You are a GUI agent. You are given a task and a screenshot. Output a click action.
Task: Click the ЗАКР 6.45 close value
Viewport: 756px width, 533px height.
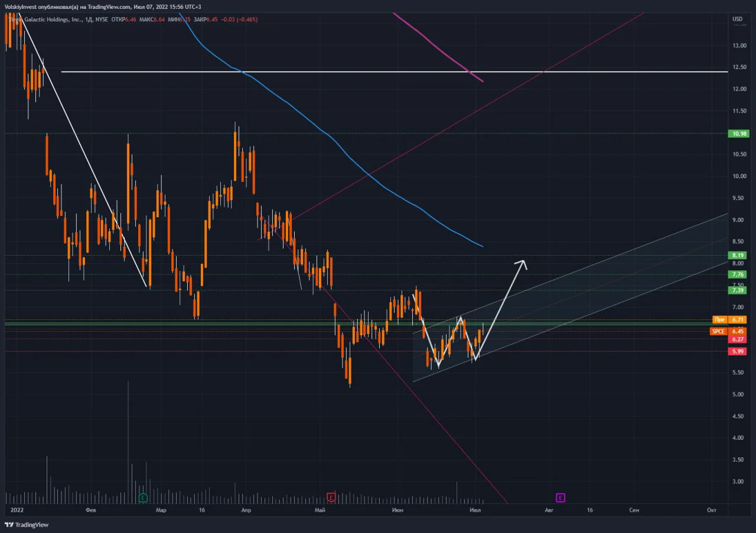tap(206, 19)
